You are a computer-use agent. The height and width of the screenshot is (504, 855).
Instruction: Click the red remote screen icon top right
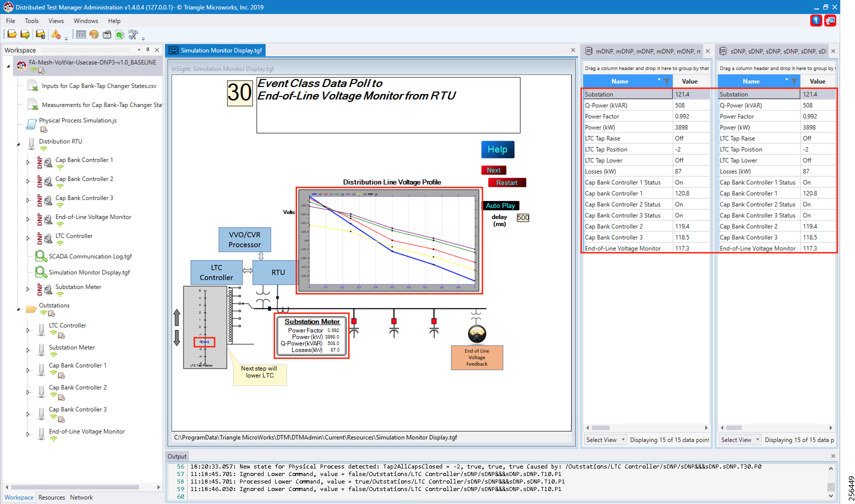830,21
